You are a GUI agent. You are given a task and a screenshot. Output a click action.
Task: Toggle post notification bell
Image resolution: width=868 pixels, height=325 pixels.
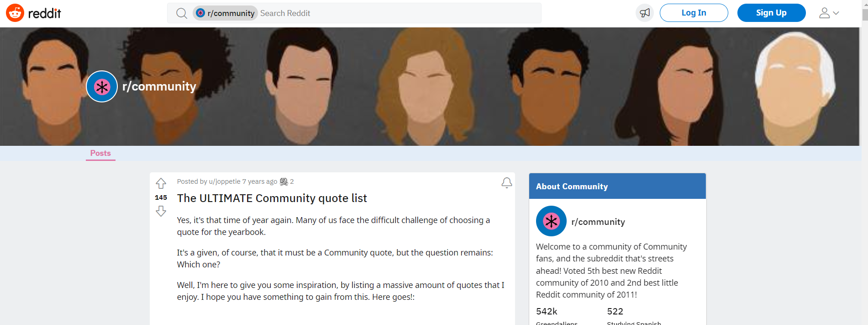506,183
